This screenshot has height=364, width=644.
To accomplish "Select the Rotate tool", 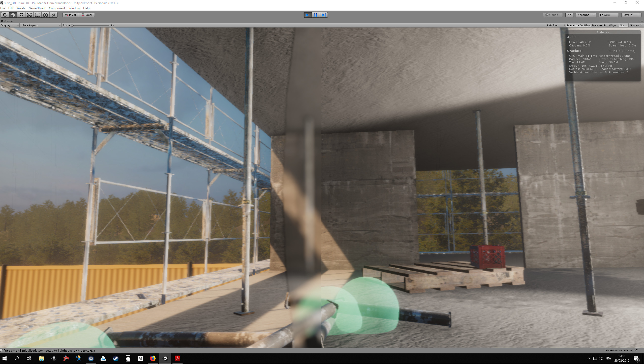I will coord(21,15).
